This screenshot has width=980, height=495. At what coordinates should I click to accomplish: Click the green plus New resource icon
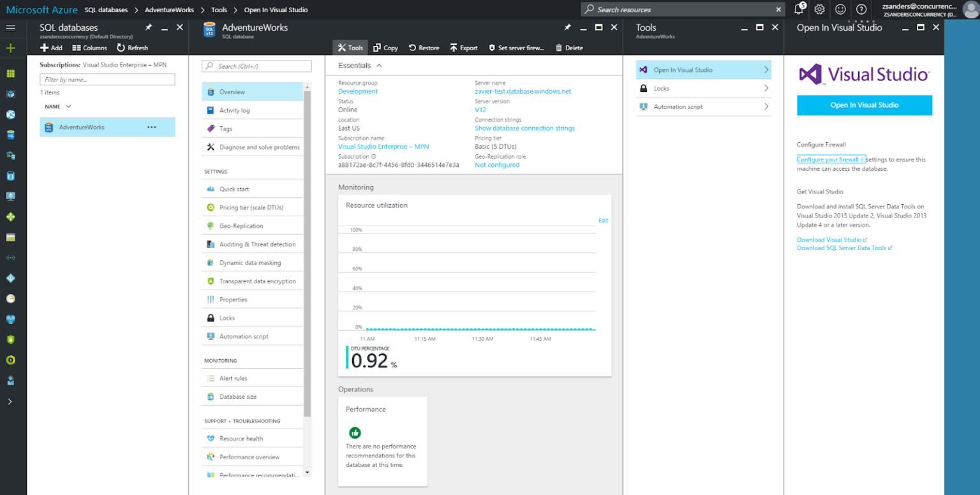coord(10,48)
